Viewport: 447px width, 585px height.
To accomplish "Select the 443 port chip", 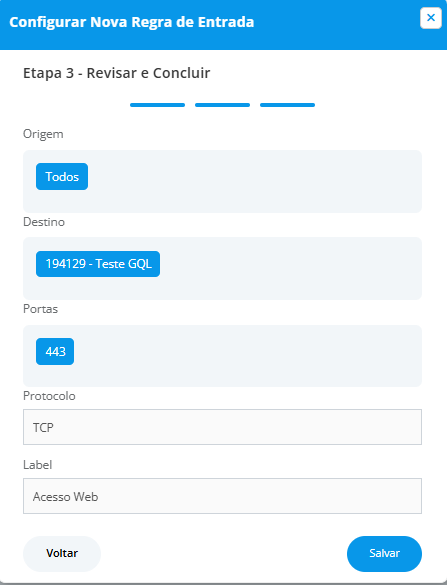I will click(55, 351).
